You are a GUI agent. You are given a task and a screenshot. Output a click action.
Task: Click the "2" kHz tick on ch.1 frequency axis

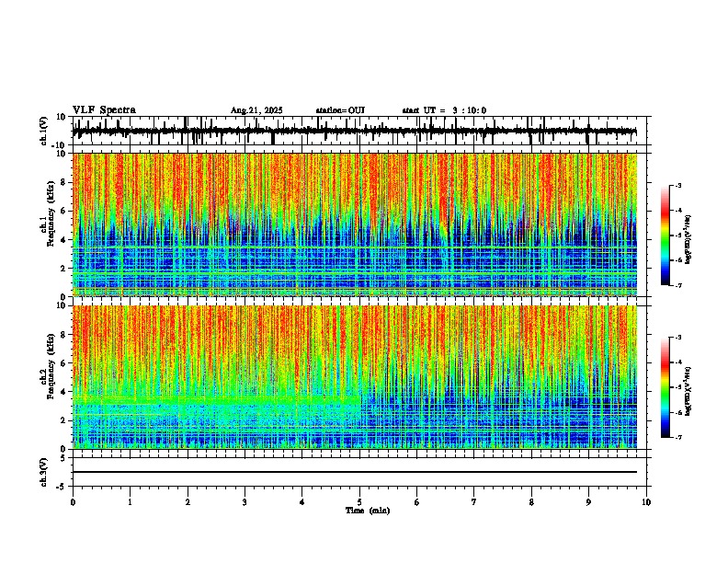(x=63, y=268)
